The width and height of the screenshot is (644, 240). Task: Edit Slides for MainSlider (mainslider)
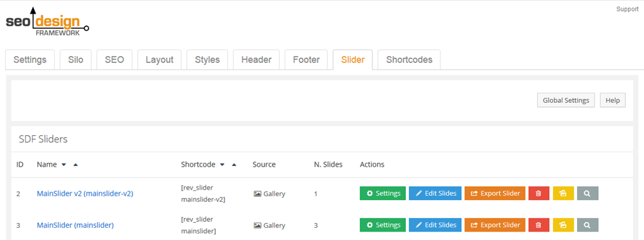pyautogui.click(x=435, y=225)
